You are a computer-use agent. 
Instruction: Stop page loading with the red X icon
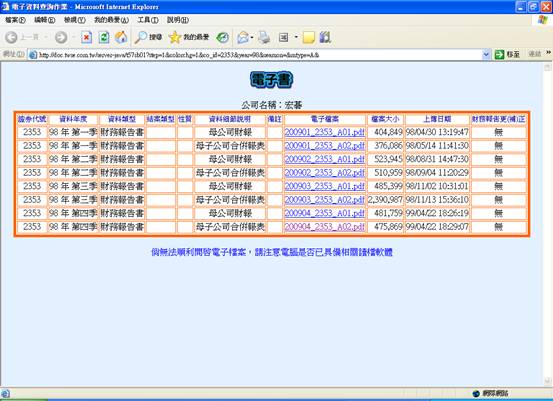pos(86,37)
